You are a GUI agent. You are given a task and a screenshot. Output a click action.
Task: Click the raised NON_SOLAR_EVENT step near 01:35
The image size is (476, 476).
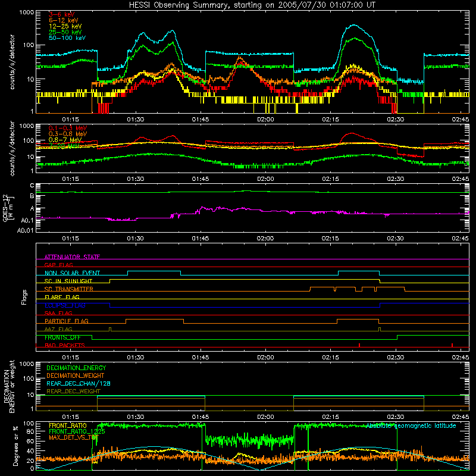coord(154,271)
